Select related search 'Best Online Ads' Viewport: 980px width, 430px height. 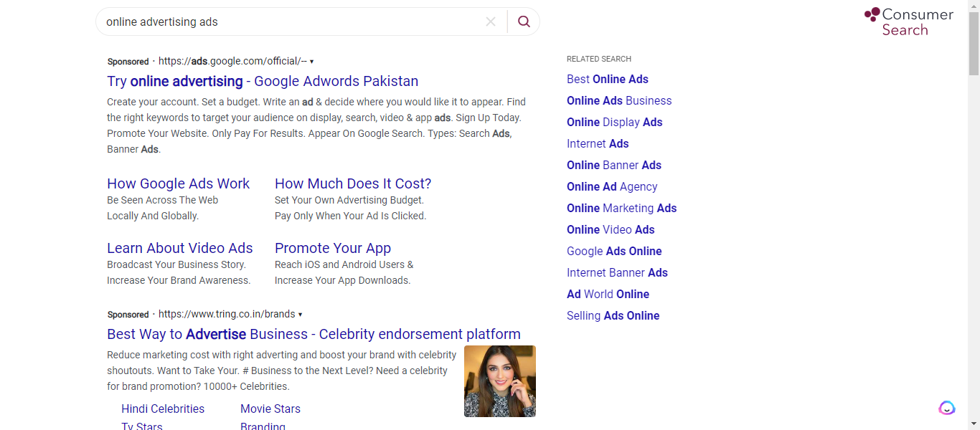[x=608, y=79]
